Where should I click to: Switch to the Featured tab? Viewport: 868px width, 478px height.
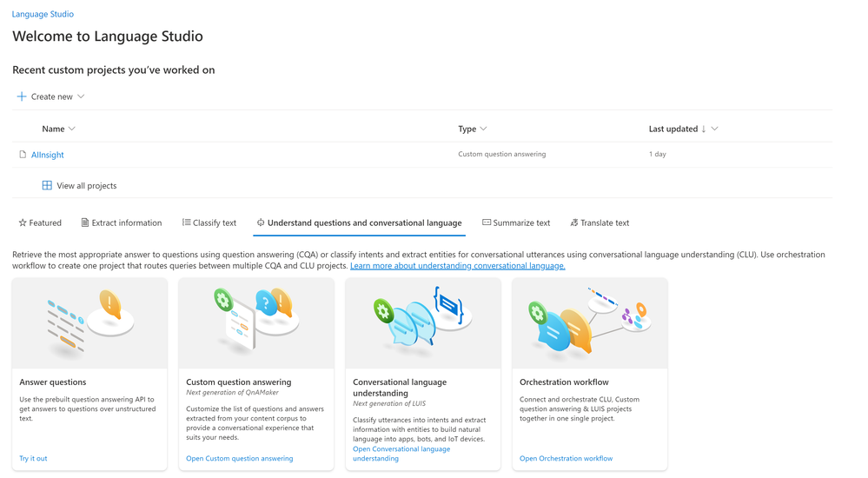(40, 222)
